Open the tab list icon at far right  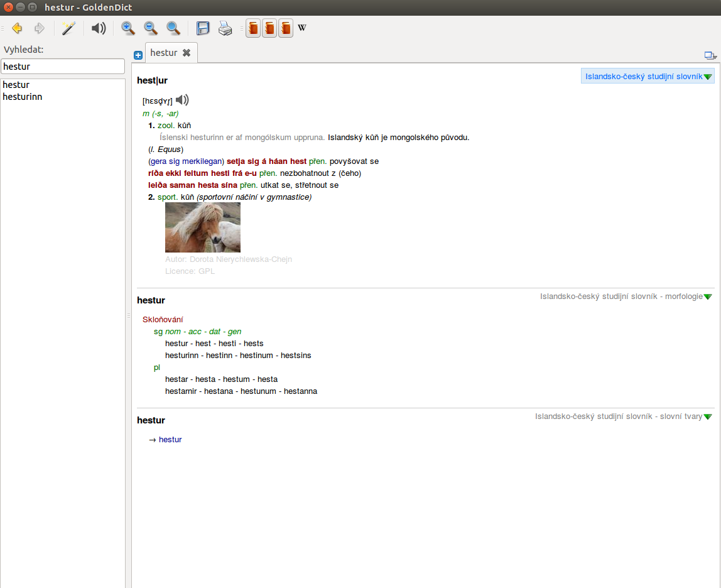(x=710, y=56)
